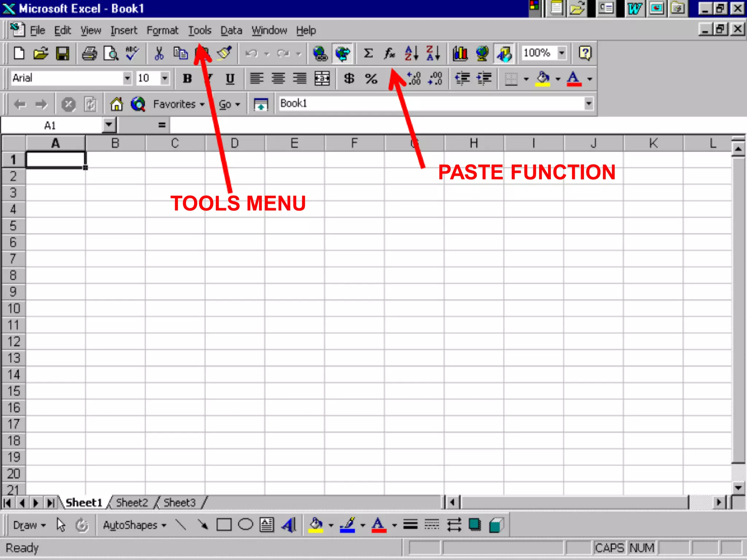This screenshot has height=560, width=747.
Task: Select the Rectangle drawing tool
Action: (x=224, y=525)
